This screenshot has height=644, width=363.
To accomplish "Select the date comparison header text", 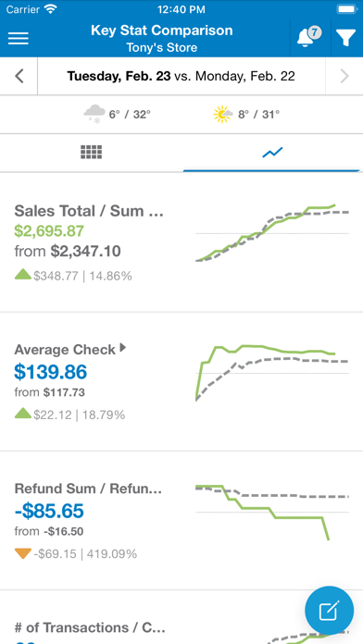I will point(181,77).
